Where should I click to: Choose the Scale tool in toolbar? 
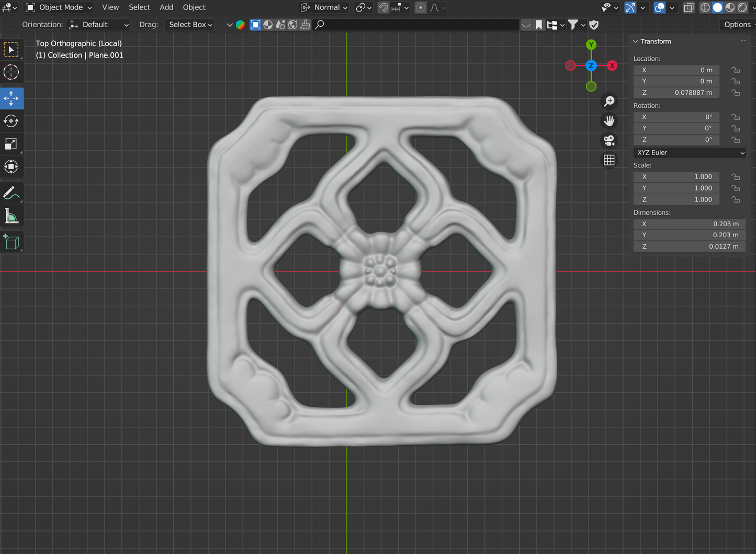(x=11, y=144)
